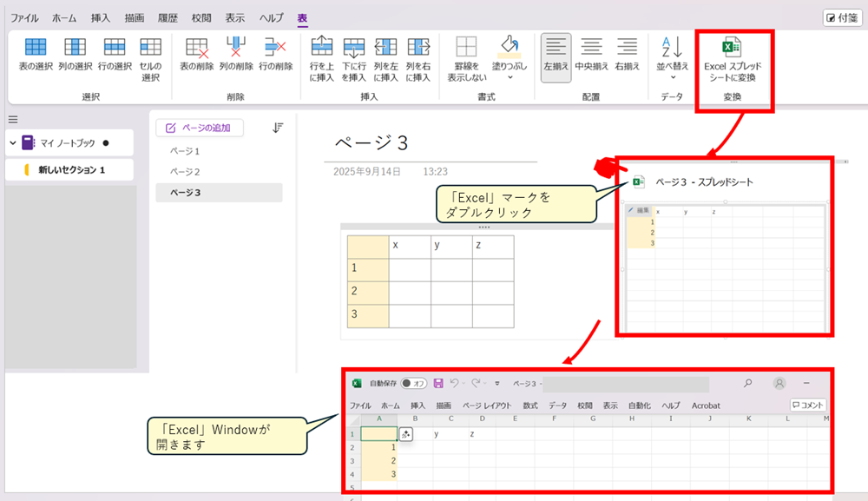The height and width of the screenshot is (501, 868).
Task: Right-align cell text with 右揃え
Action: (628, 47)
